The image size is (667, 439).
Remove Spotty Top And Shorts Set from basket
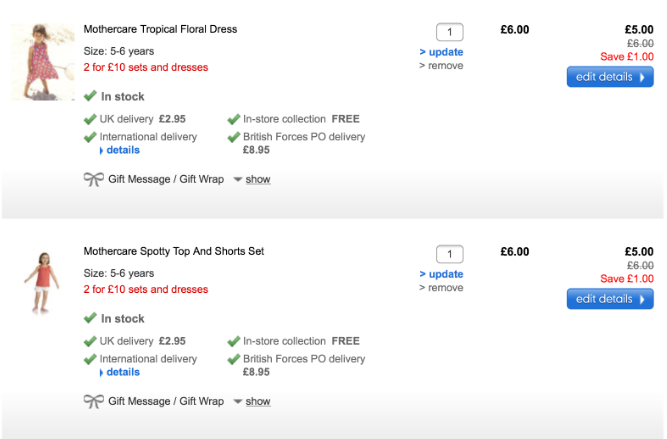pyautogui.click(x=441, y=288)
